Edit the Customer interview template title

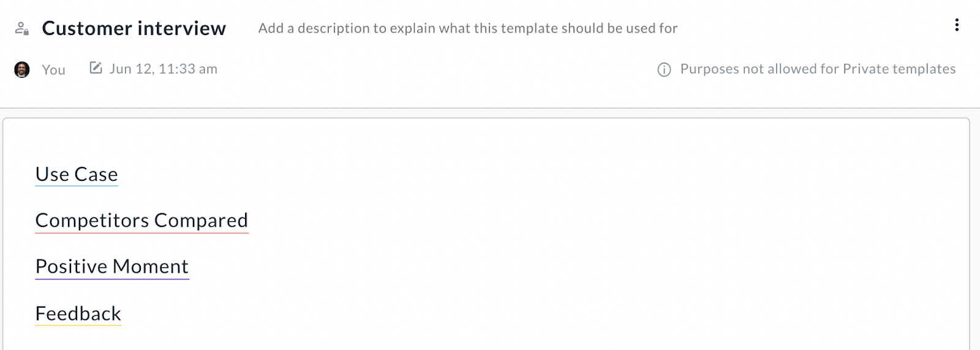[134, 28]
